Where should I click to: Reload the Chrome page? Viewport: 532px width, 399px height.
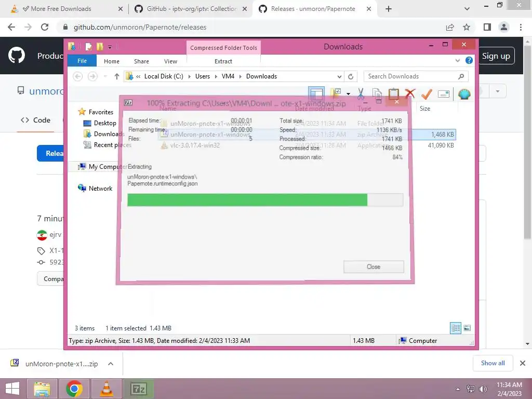45,27
